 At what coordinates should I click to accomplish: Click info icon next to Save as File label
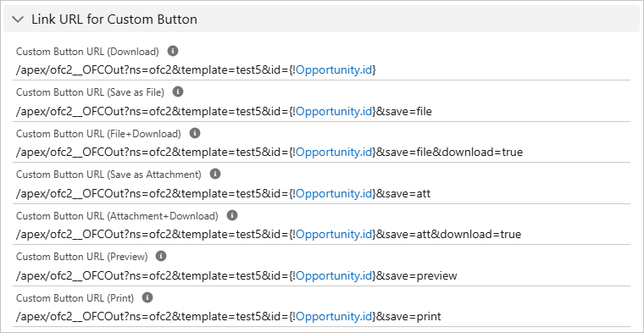pos(178,92)
